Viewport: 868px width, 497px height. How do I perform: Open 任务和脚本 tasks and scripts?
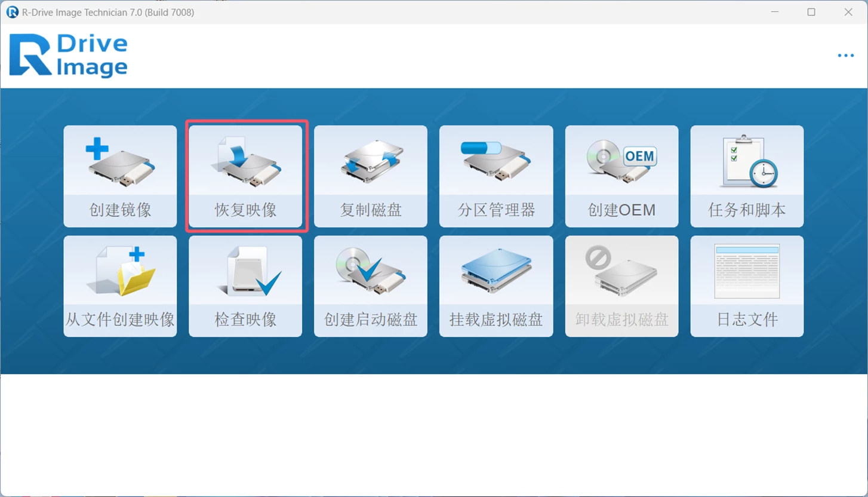coord(747,176)
